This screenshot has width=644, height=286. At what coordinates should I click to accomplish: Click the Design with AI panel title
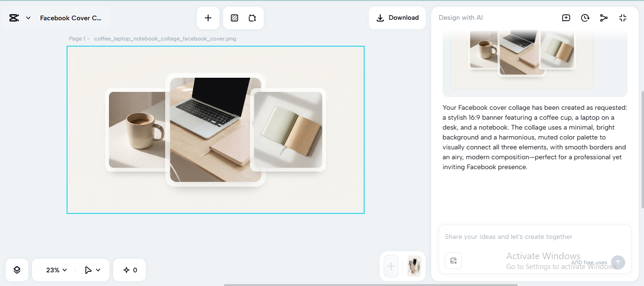click(x=460, y=18)
